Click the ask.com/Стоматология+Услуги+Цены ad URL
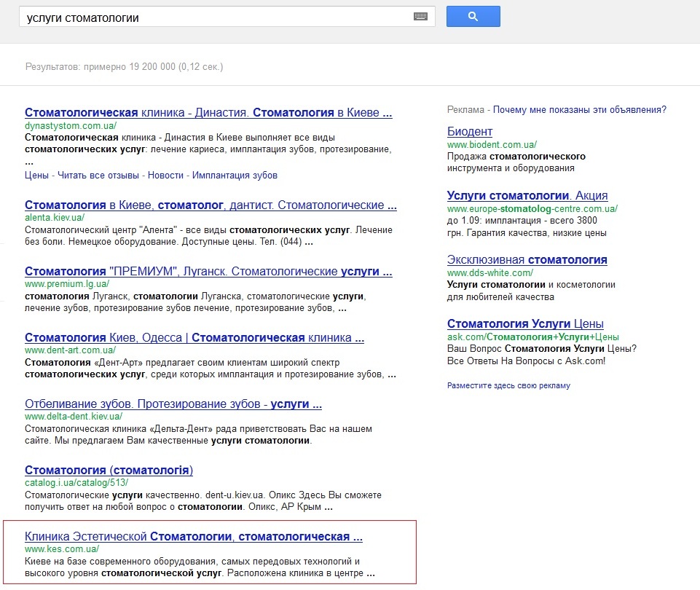700x590 pixels. click(533, 337)
